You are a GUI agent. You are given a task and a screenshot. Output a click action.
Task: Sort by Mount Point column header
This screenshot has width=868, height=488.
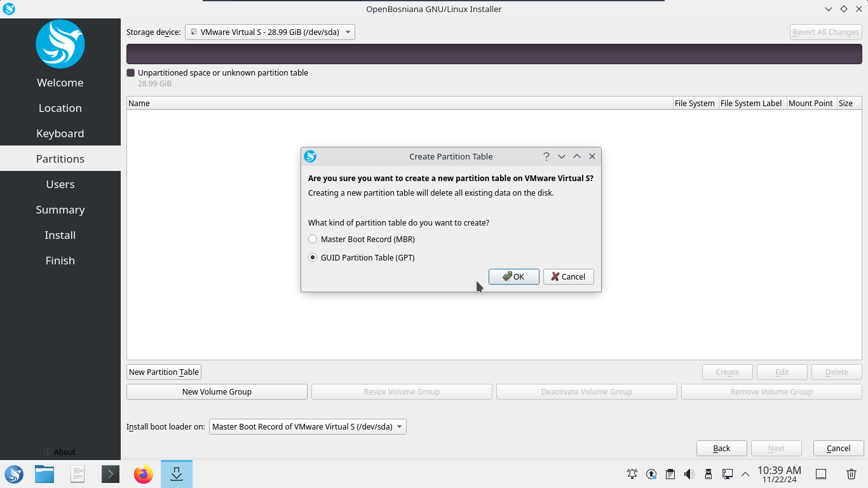811,103
